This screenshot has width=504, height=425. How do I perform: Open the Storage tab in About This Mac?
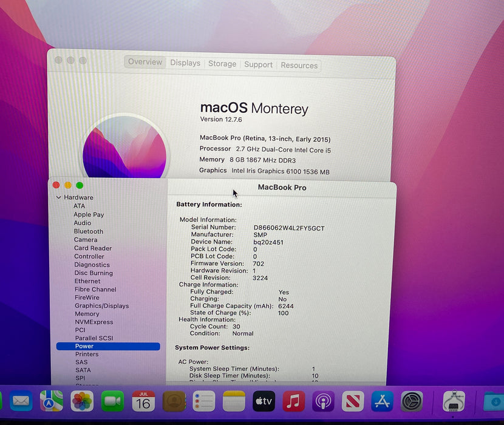pyautogui.click(x=222, y=64)
